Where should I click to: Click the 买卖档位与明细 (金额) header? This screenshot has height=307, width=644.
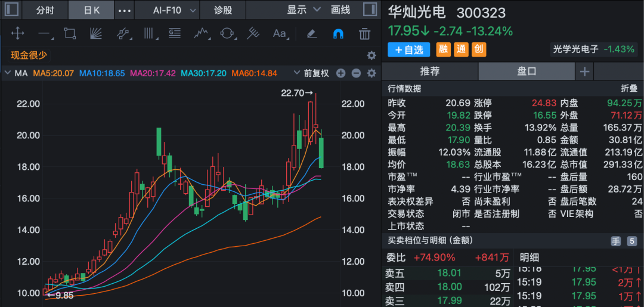pyautogui.click(x=431, y=240)
